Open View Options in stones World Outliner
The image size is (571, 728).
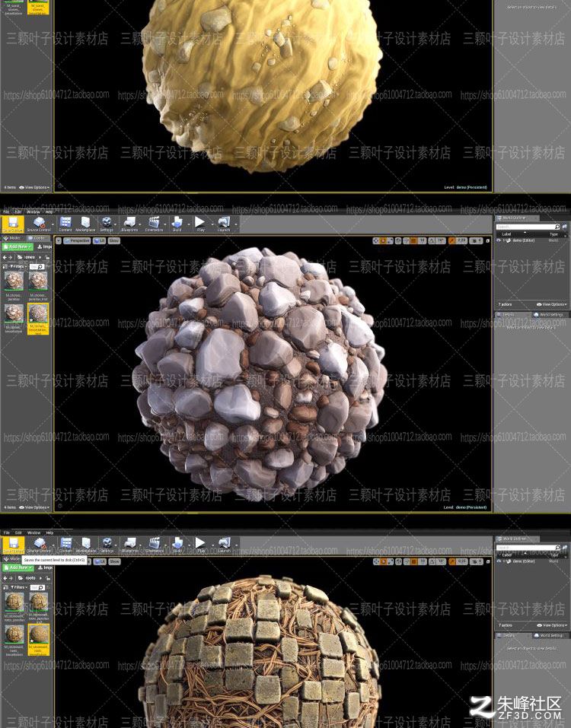pos(551,304)
